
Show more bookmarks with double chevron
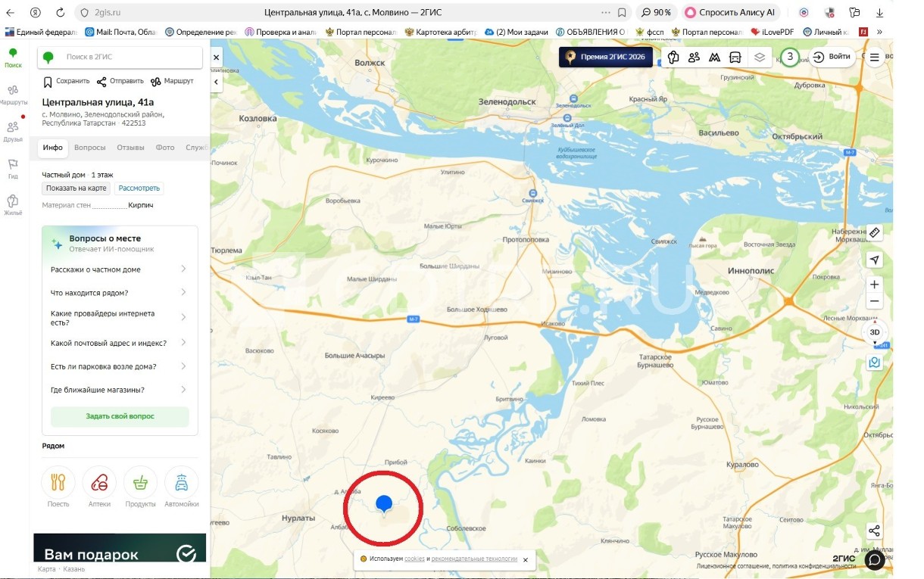click(879, 32)
